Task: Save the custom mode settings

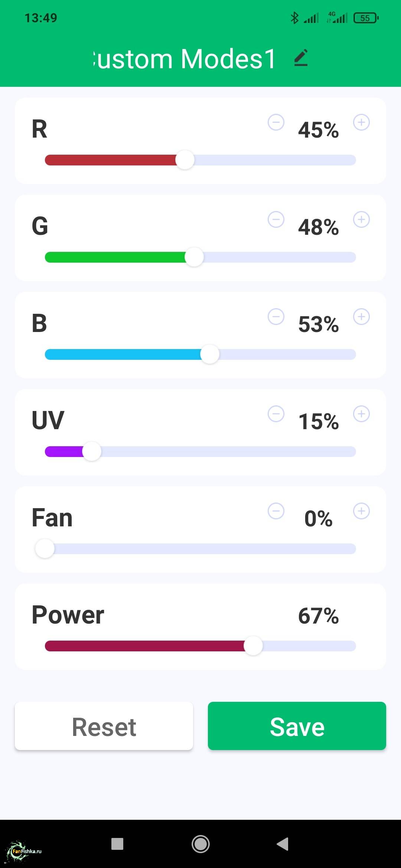Action: (x=297, y=726)
